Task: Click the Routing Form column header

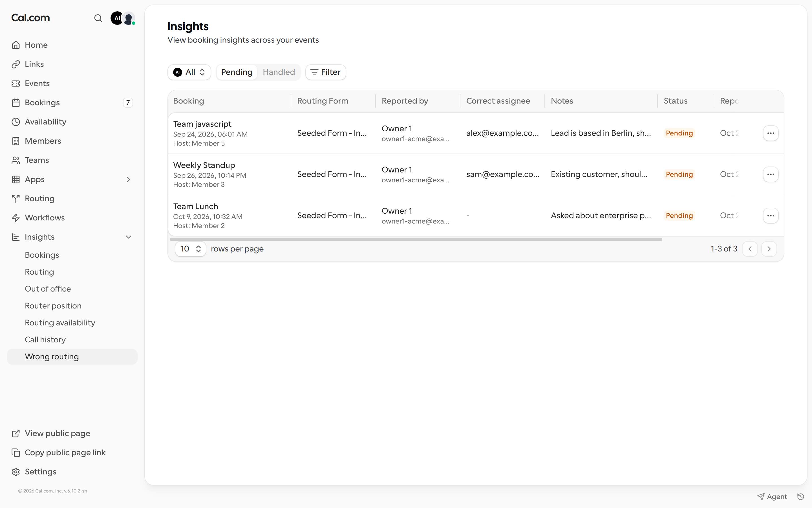Action: pos(323,101)
